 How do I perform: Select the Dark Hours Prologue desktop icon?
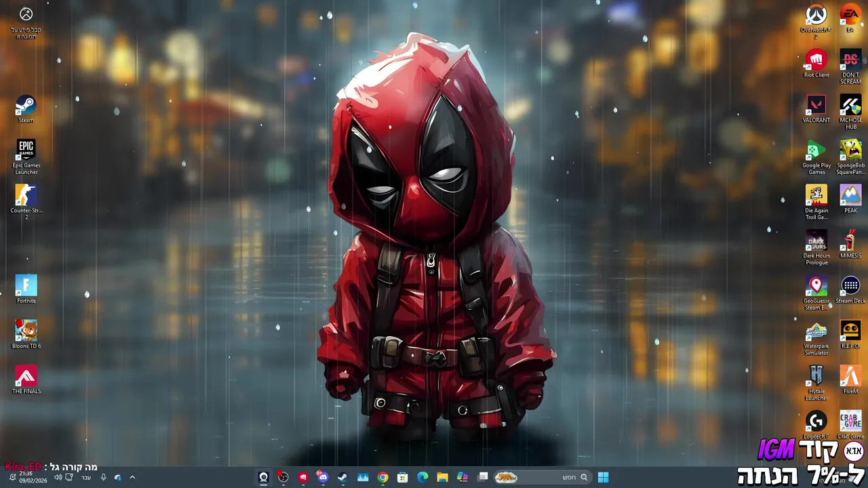point(816,247)
